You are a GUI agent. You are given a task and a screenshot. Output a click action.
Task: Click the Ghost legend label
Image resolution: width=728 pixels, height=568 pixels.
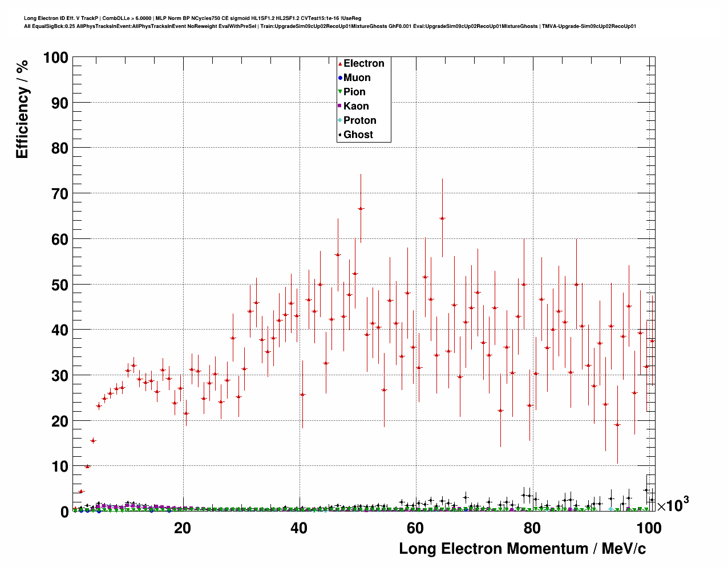[358, 135]
